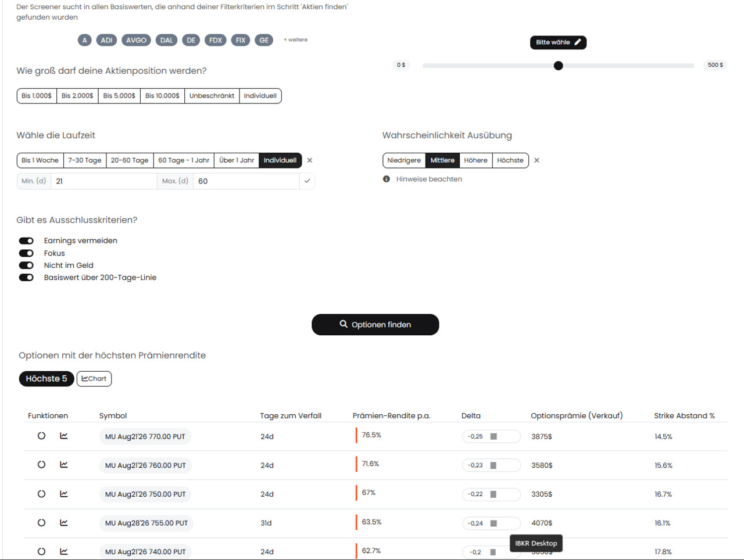Click the Max. (d) input field
This screenshot has height=560, width=744.
click(x=246, y=181)
